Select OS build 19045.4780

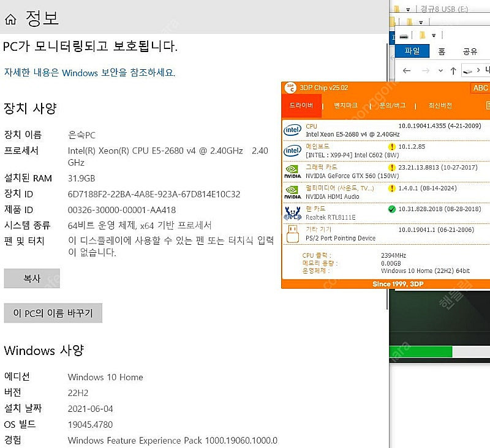tap(90, 425)
